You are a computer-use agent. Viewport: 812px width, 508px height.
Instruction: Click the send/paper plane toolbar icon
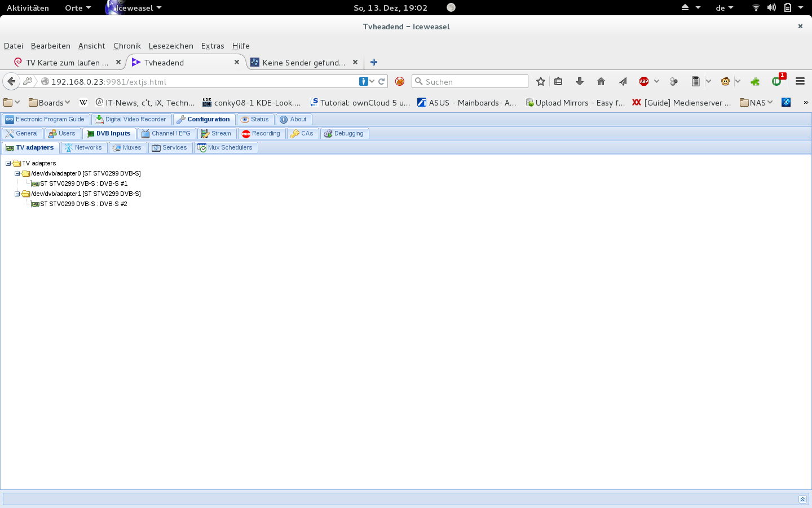point(623,81)
